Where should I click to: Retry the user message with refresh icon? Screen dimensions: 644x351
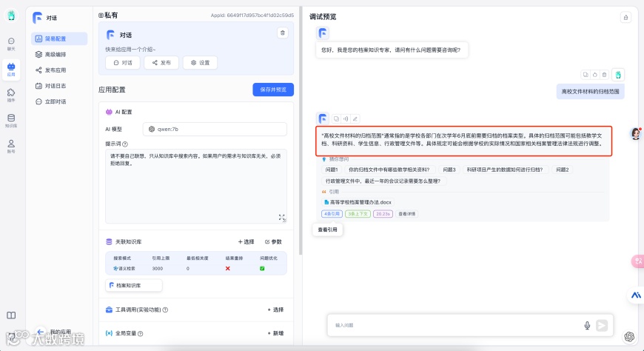594,74
